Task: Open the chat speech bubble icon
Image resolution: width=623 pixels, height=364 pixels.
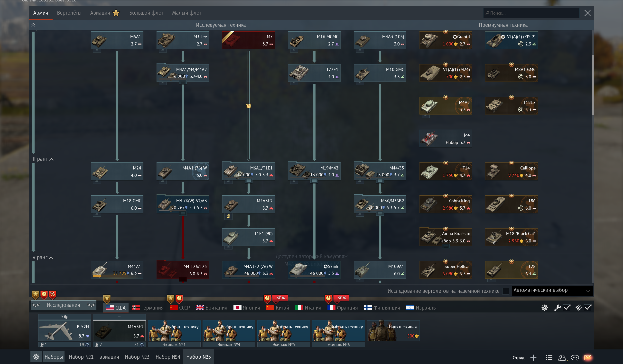Action: [575, 357]
